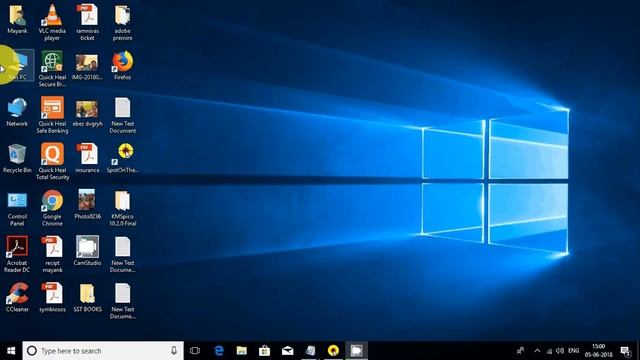
Task: Expand the hidden tray icons chevron
Action: click(x=537, y=351)
